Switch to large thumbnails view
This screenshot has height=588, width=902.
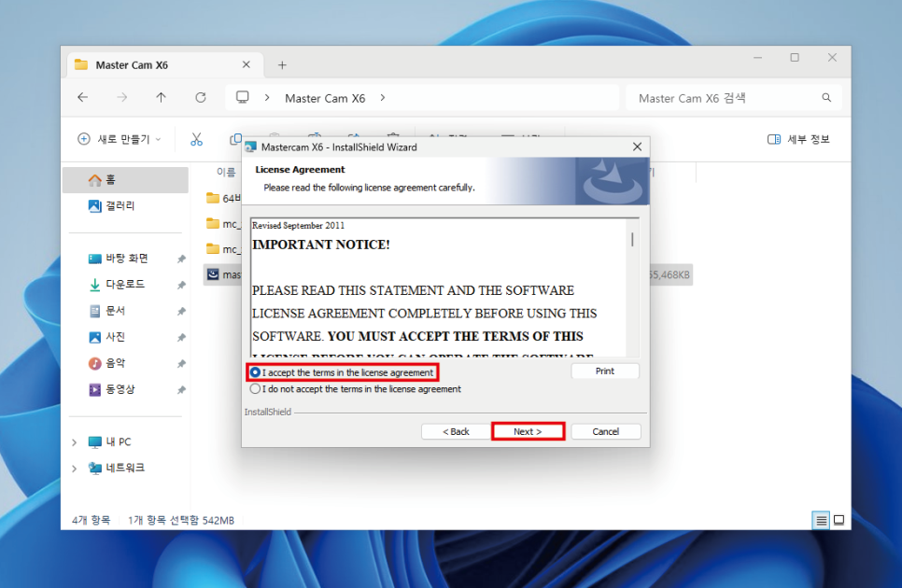[x=839, y=520]
